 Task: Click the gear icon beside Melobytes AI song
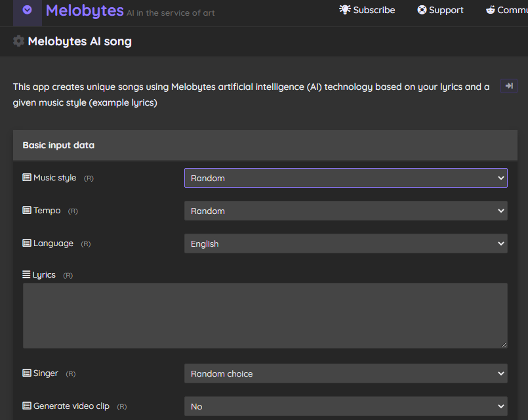19,41
